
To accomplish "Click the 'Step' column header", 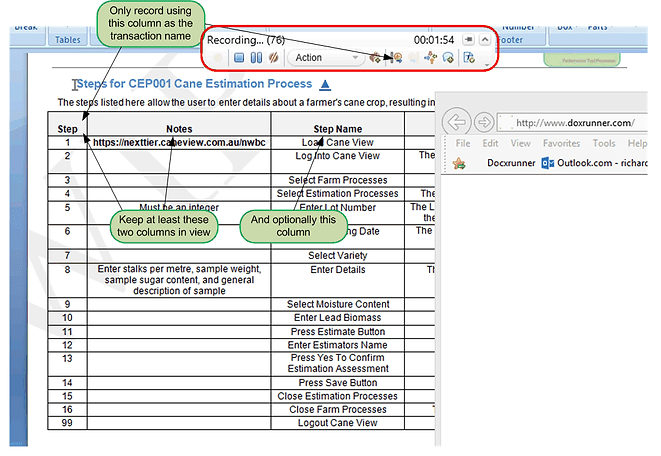I will (x=67, y=129).
